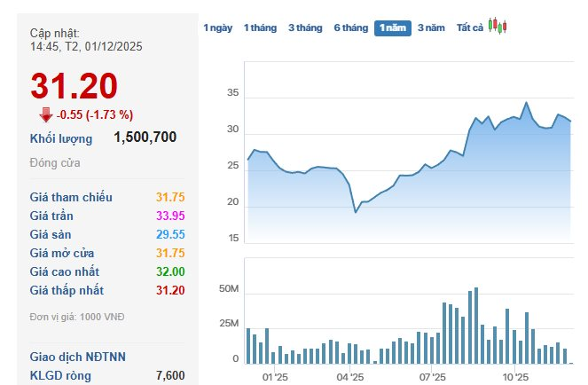The image size is (588, 385).
Task: Click the Giá tham chiếu label
Action: pos(71,197)
